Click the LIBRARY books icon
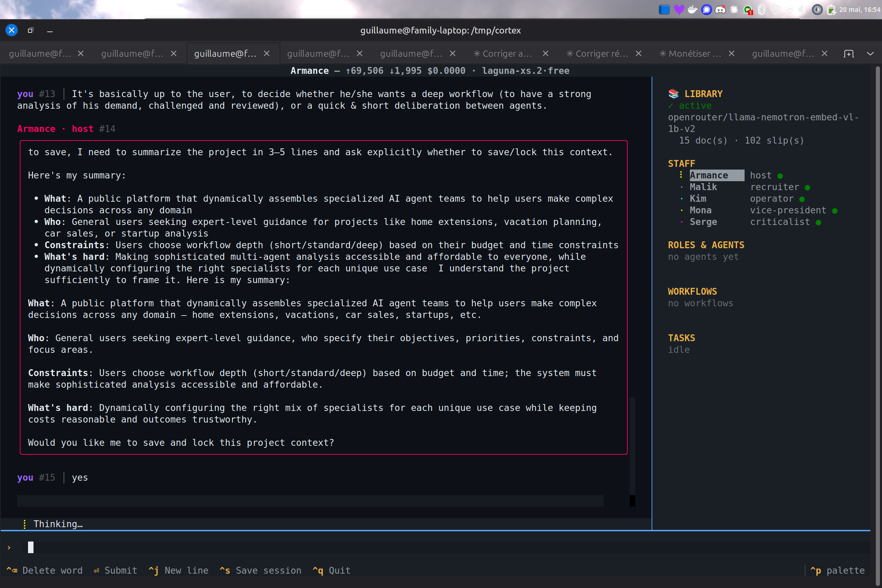The height and width of the screenshot is (588, 882). 673,93
